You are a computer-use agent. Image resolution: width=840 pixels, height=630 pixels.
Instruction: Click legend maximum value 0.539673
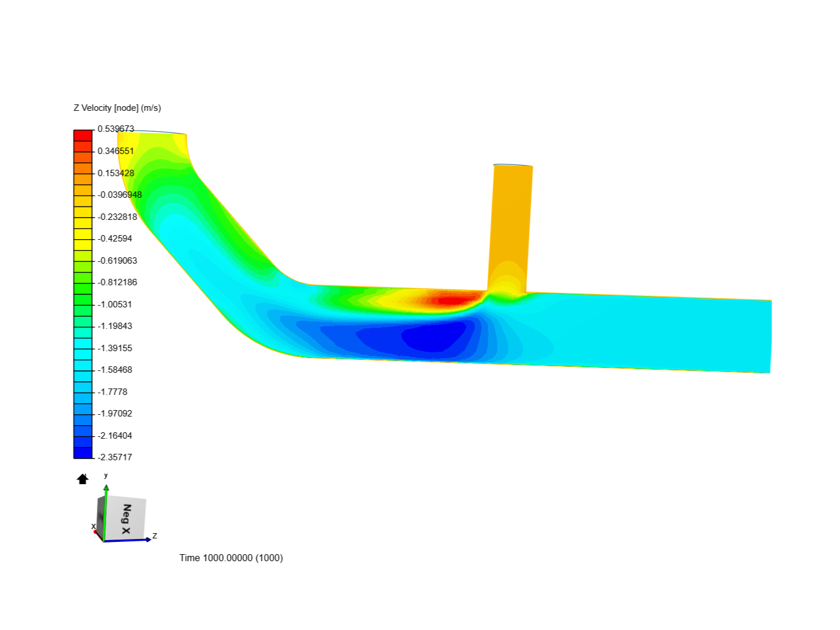tap(116, 129)
